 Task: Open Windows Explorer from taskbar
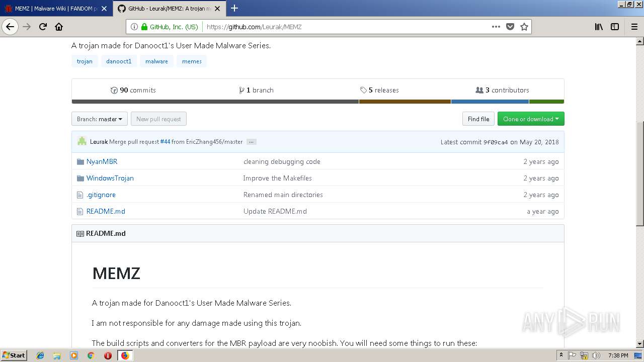tap(57, 355)
